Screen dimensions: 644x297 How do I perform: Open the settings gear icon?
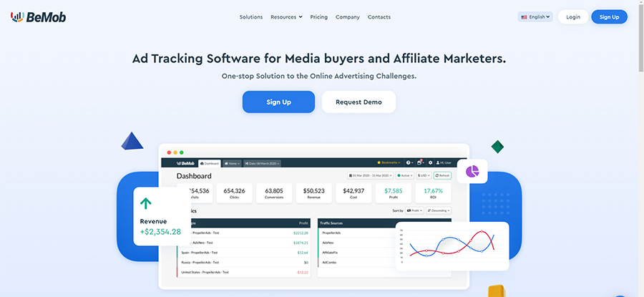pyautogui.click(x=430, y=162)
